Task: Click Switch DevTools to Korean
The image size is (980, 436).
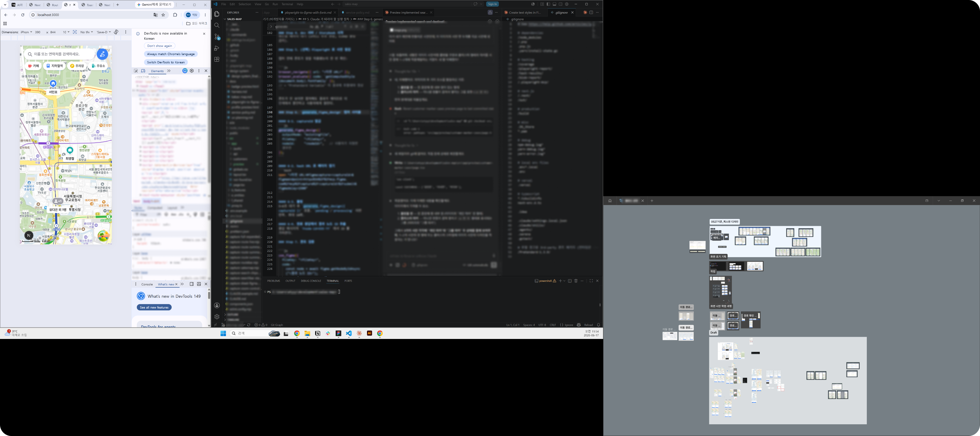Action: tap(166, 62)
